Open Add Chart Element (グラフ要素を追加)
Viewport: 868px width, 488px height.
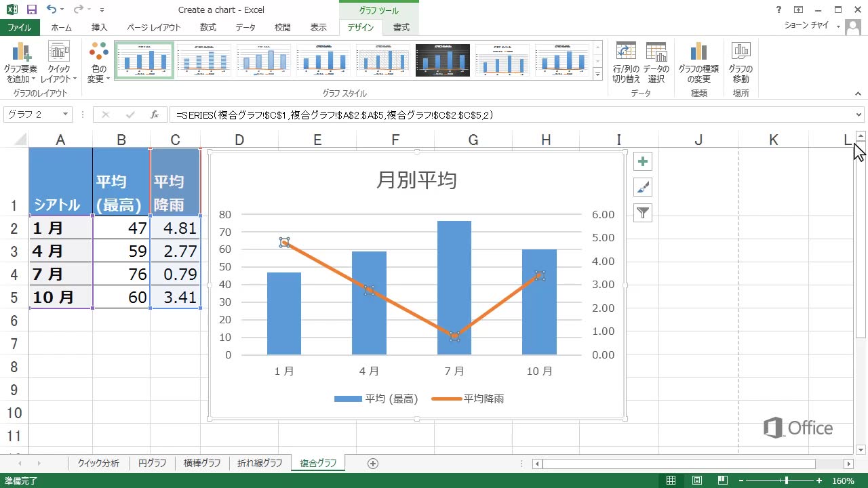coord(20,62)
